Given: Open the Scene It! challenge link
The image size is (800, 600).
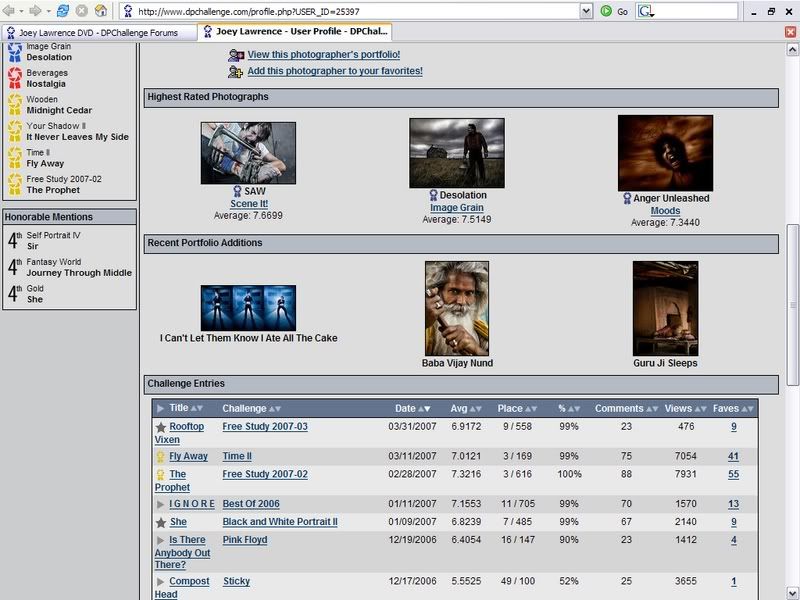Looking at the screenshot, I should tap(249, 204).
